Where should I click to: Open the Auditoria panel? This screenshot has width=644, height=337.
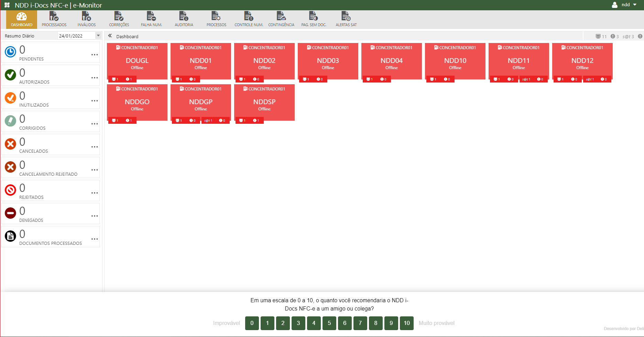184,19
